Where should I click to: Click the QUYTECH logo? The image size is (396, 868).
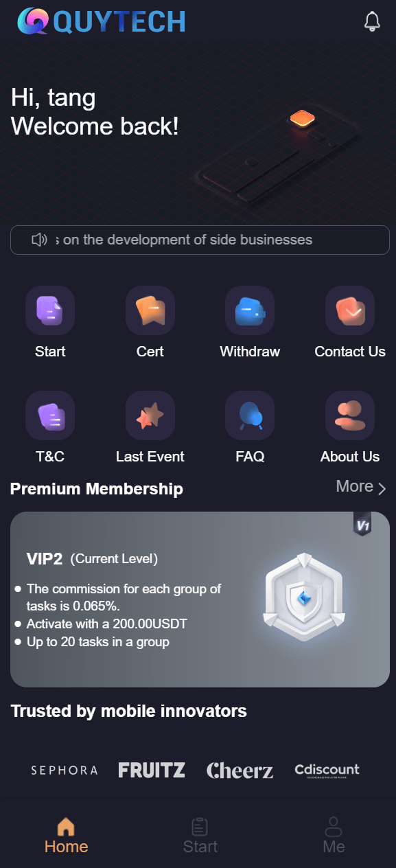point(102,21)
